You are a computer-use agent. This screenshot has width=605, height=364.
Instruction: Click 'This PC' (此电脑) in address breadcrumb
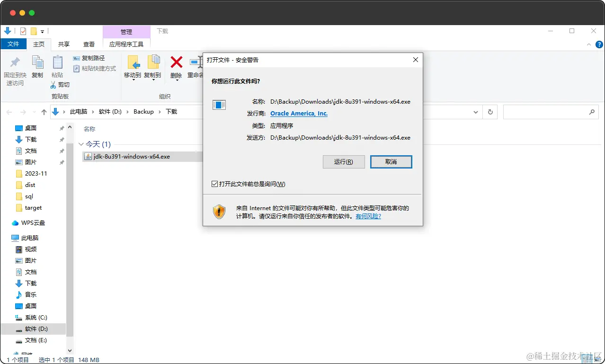point(79,112)
